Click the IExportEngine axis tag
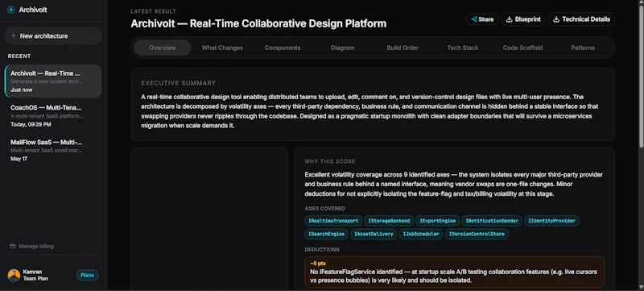 pos(437,221)
